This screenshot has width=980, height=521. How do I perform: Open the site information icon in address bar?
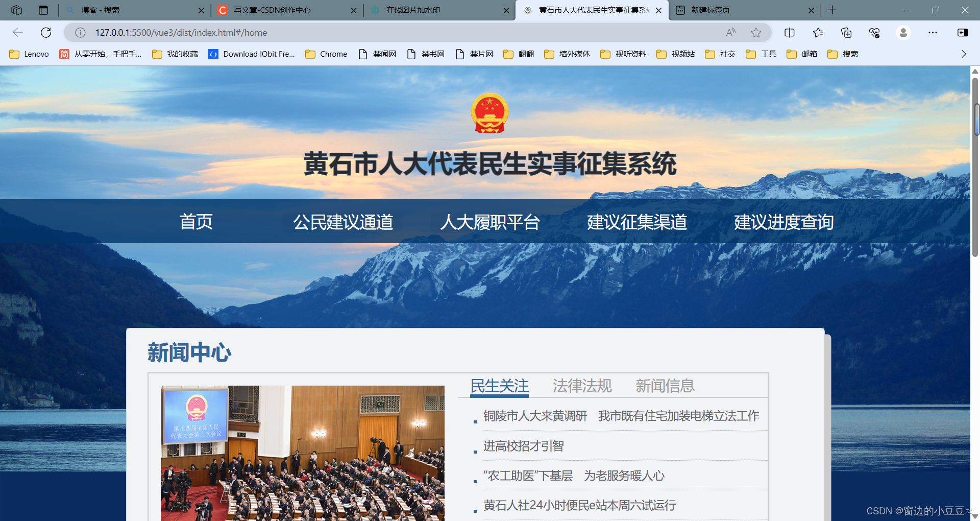click(81, 33)
